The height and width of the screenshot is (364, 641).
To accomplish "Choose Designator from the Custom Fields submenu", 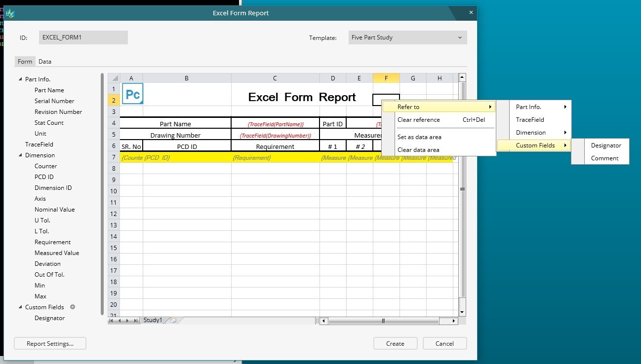I will tap(606, 145).
